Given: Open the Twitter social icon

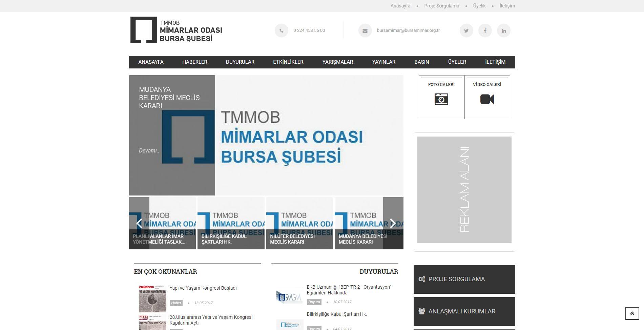Looking at the screenshot, I should [x=466, y=30].
